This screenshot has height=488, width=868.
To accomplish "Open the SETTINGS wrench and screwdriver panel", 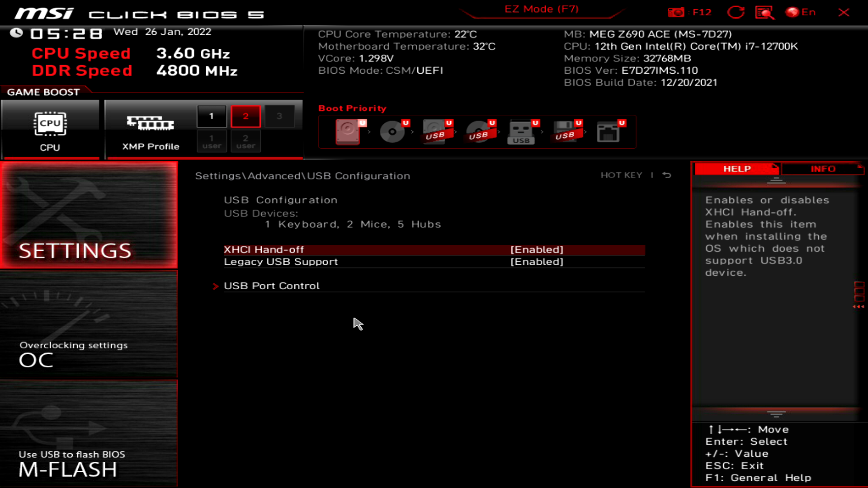I will (88, 217).
